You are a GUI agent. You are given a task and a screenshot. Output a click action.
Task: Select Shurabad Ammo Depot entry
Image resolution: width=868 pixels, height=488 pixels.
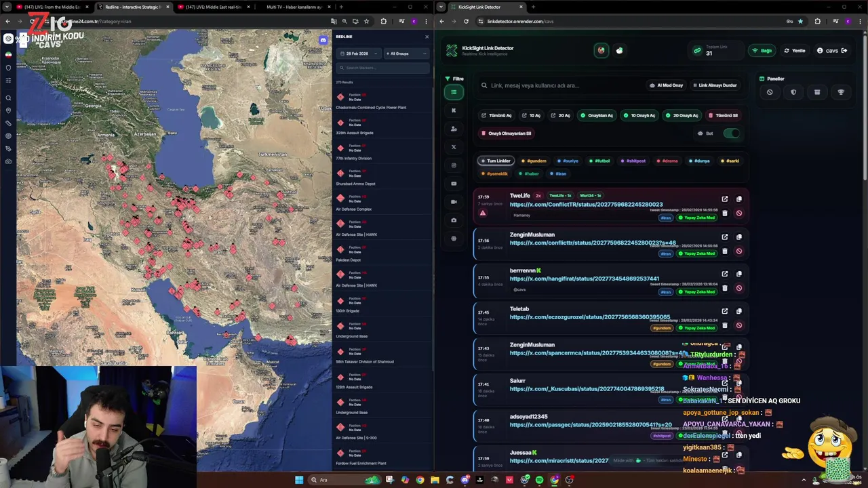tap(382, 178)
